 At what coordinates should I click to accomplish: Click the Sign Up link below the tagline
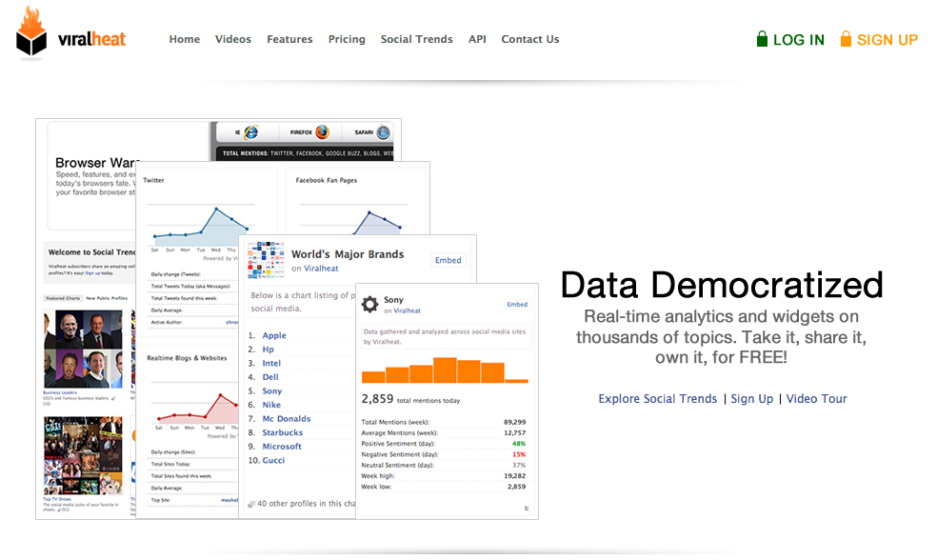(751, 399)
